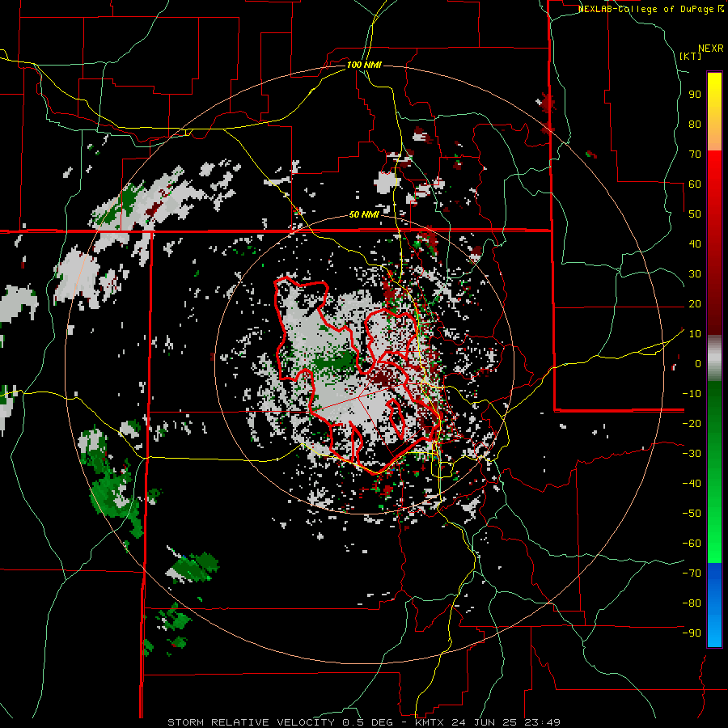Select the -40 value on velocity scale
Screen dimensions: 728x728
tap(692, 484)
